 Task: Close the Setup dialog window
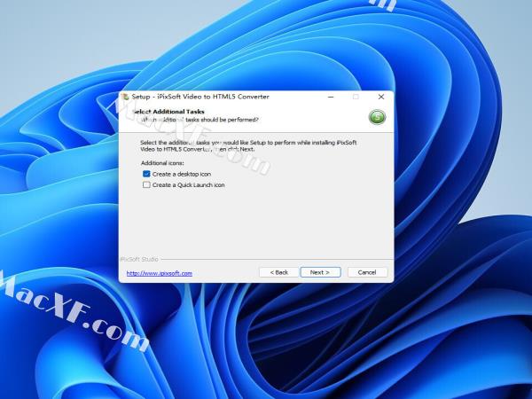[381, 97]
